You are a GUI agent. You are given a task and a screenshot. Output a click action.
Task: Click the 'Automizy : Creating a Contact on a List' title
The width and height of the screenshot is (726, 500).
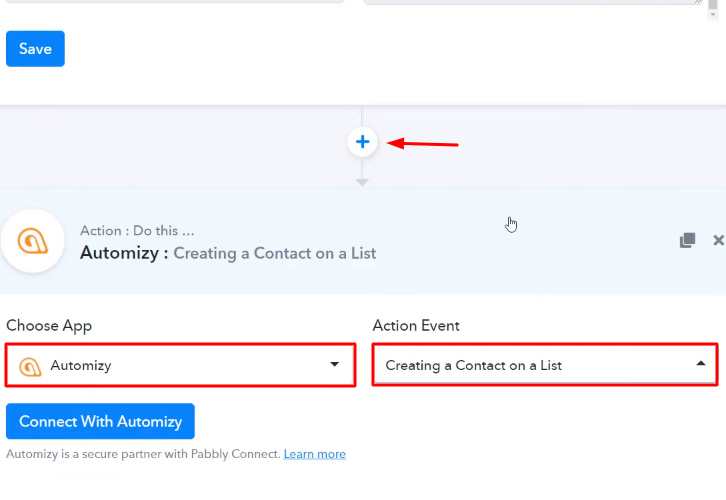click(x=228, y=253)
